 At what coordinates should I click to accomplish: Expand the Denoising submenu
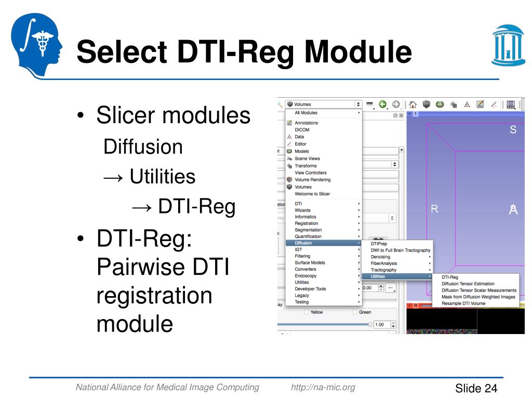pos(397,257)
